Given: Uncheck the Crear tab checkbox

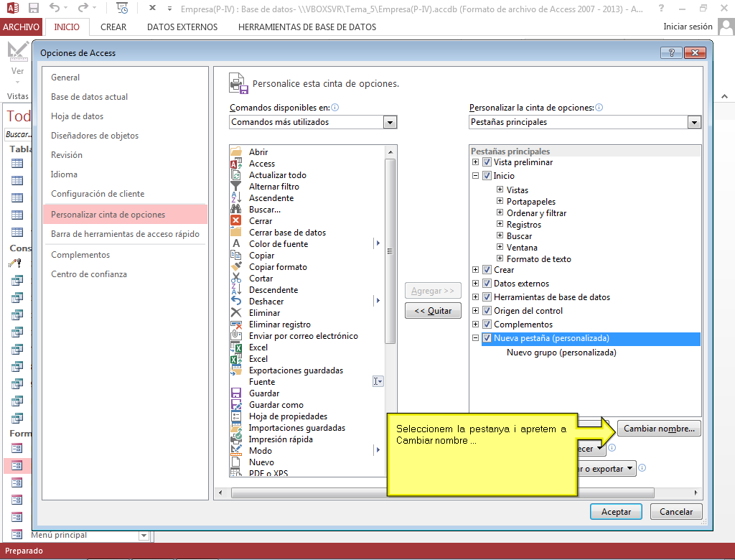Looking at the screenshot, I should tap(487, 270).
